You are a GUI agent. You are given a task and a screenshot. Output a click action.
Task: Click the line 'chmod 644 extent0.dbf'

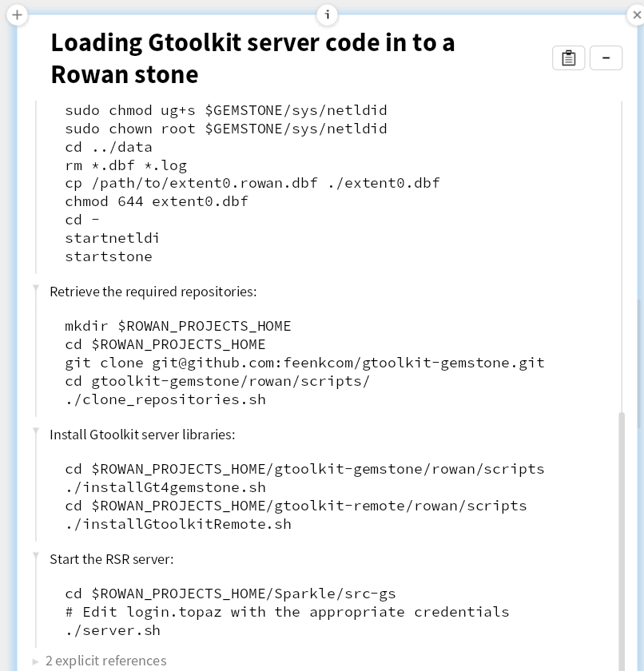point(157,201)
